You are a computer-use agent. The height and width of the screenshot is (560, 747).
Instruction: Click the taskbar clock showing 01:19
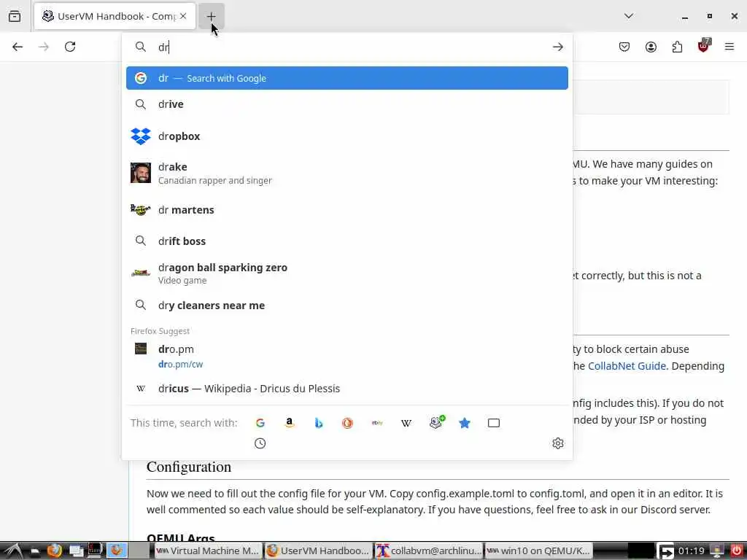[692, 551]
